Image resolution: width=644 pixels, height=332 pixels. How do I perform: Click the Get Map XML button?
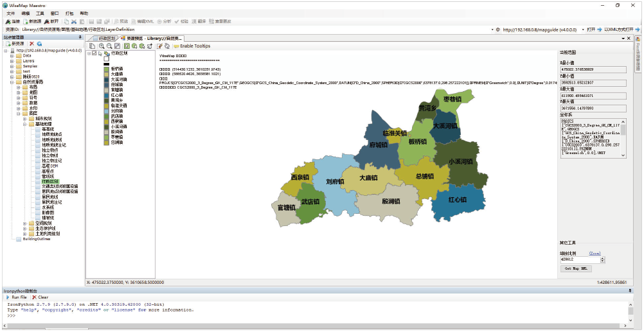pos(576,268)
